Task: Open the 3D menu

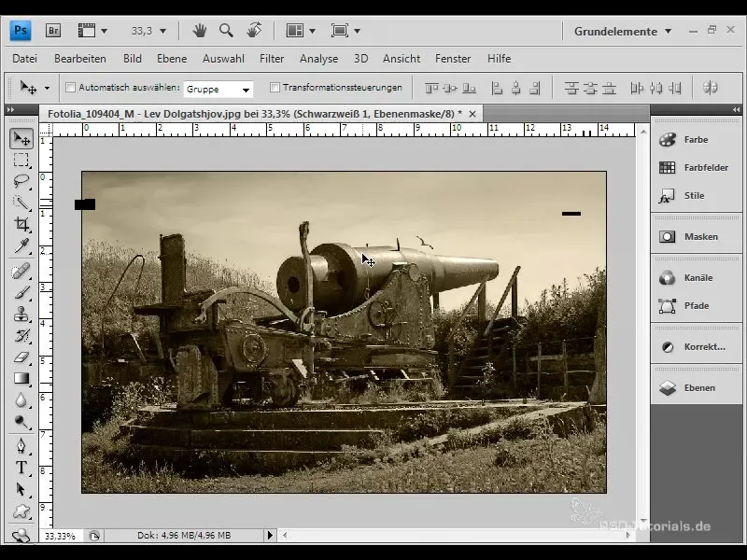Action: [x=360, y=59]
